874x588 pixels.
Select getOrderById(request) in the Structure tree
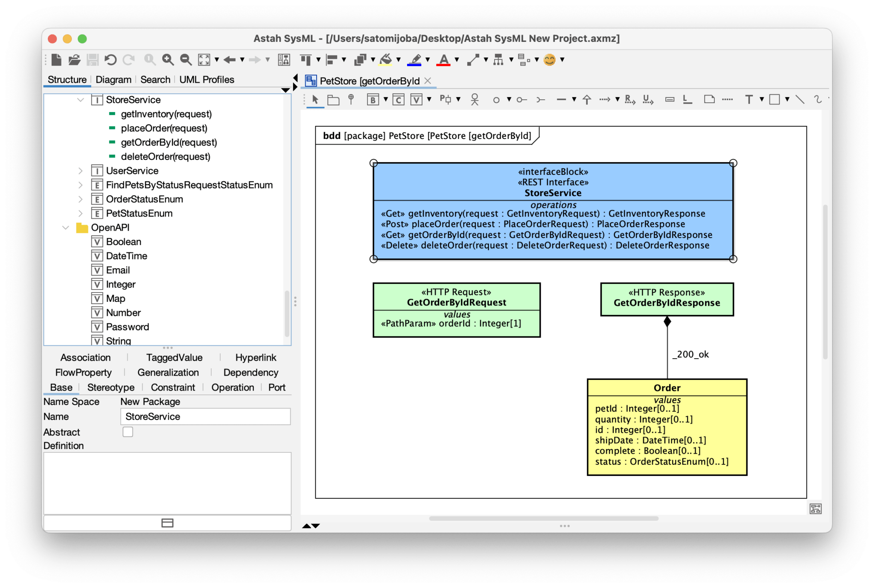tap(169, 142)
